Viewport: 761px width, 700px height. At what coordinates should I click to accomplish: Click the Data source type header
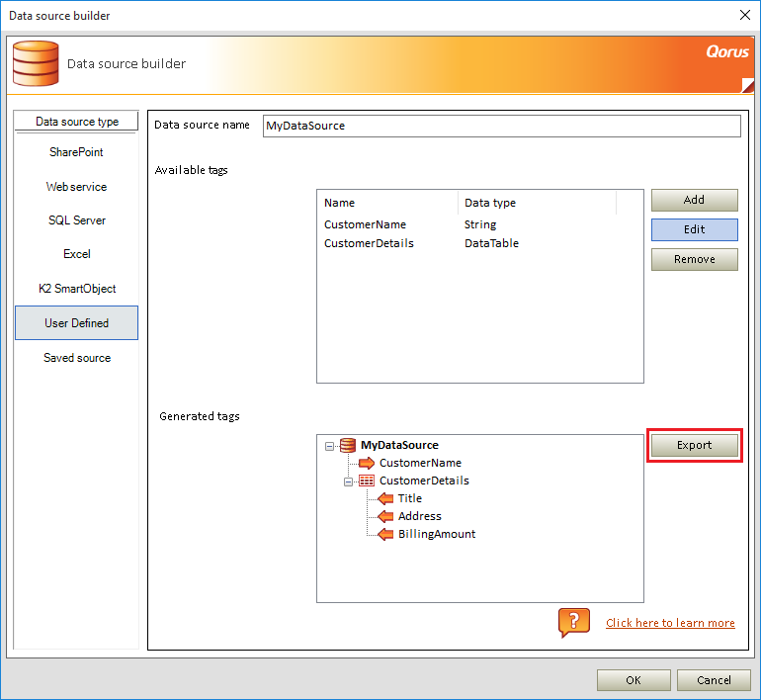coord(77,122)
